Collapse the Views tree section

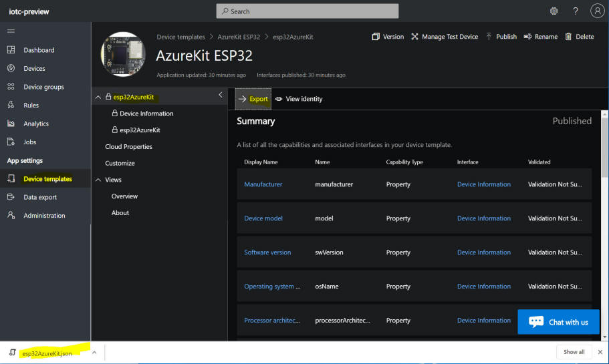(98, 180)
